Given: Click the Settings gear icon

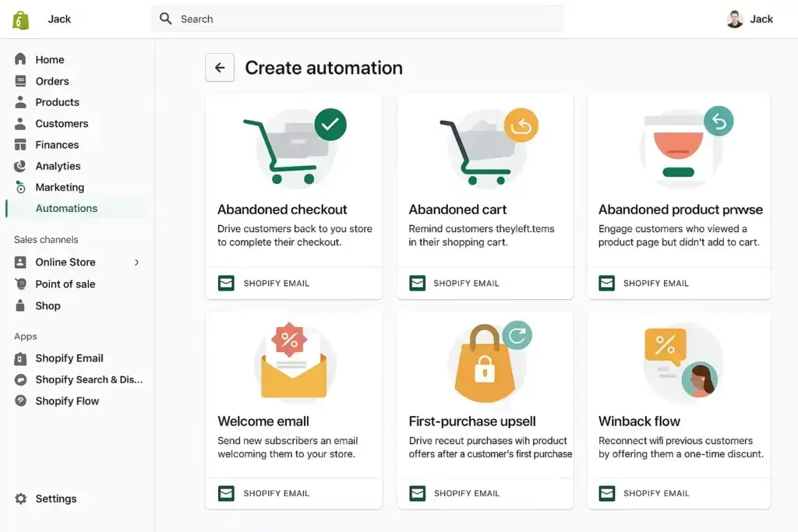Looking at the screenshot, I should pyautogui.click(x=20, y=499).
